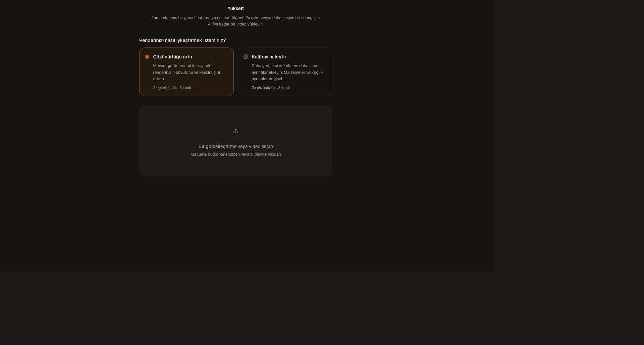Click the Yükselt heading

pyautogui.click(x=236, y=8)
